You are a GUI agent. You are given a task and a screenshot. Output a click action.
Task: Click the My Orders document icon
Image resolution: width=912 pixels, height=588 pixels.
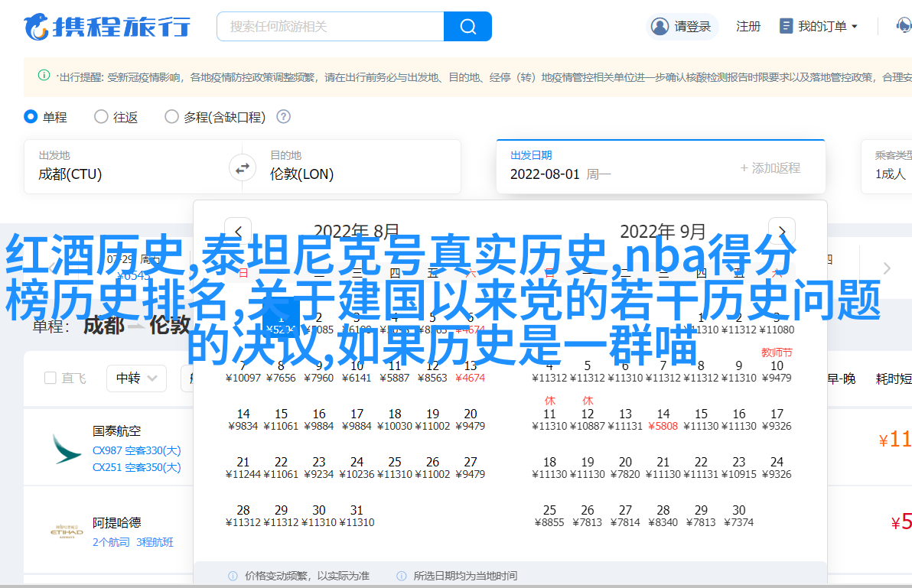click(x=786, y=26)
